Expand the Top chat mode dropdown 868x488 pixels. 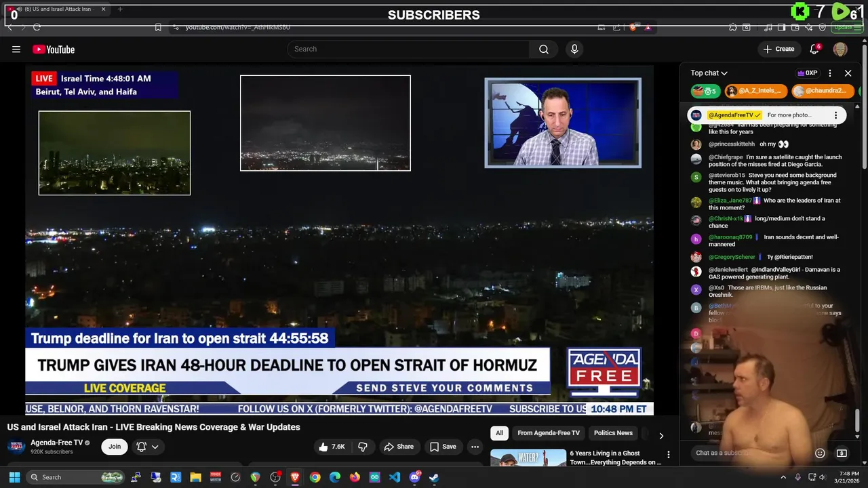click(x=709, y=73)
